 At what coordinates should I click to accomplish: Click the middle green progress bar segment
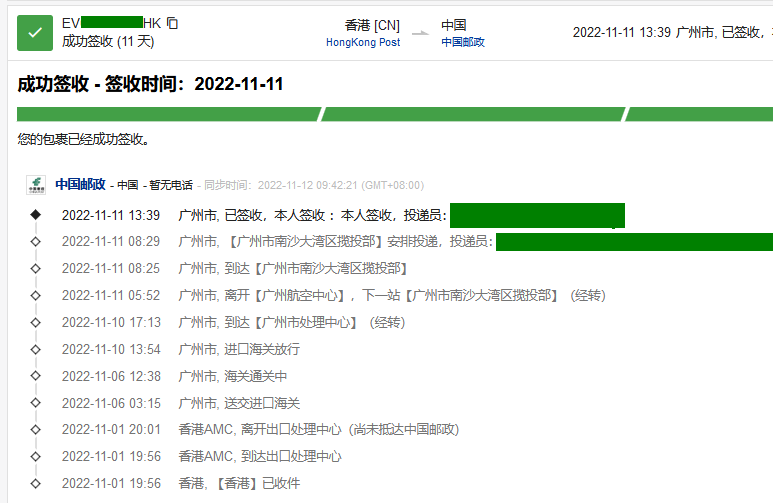[x=472, y=114]
